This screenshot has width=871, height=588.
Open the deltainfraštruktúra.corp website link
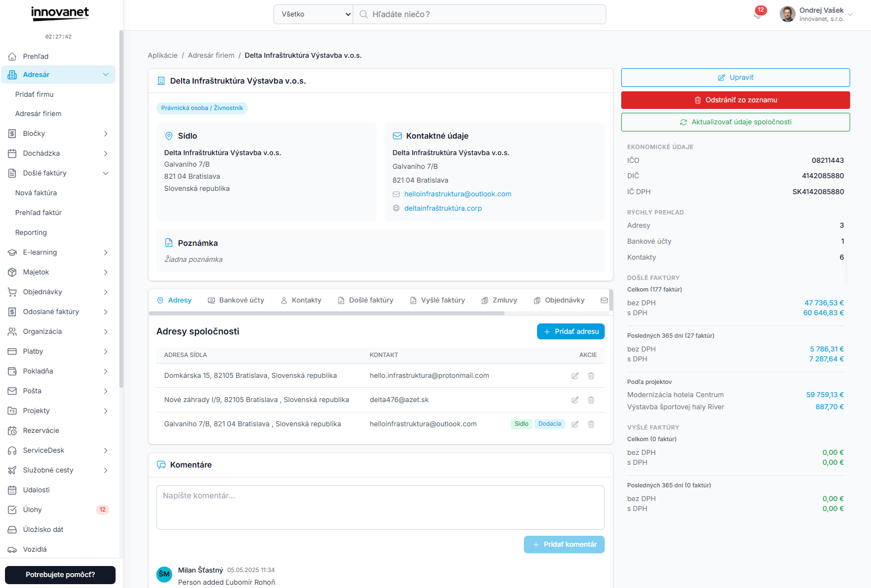(443, 208)
